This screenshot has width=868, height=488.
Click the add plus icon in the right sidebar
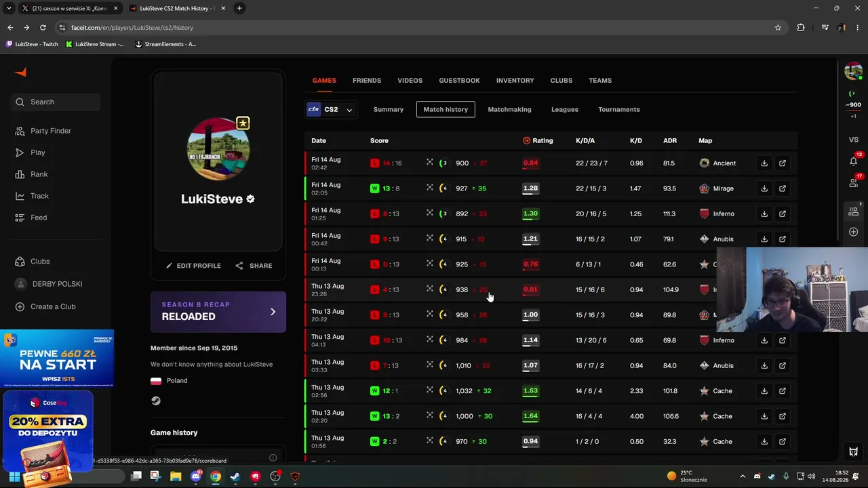click(x=853, y=232)
